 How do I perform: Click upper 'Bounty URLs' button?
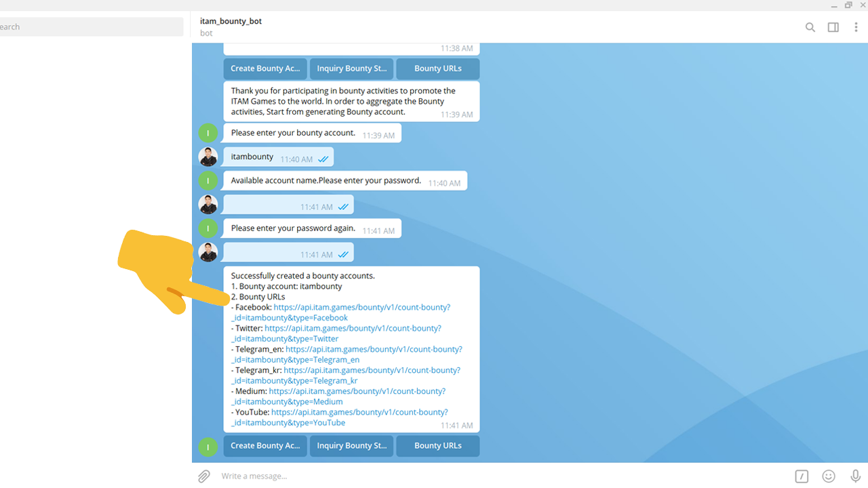[x=437, y=68]
